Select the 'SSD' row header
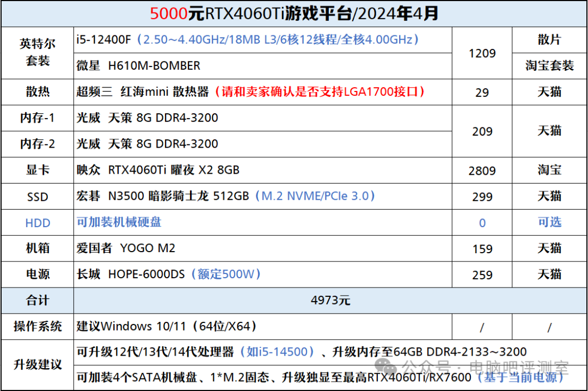 click(x=38, y=197)
